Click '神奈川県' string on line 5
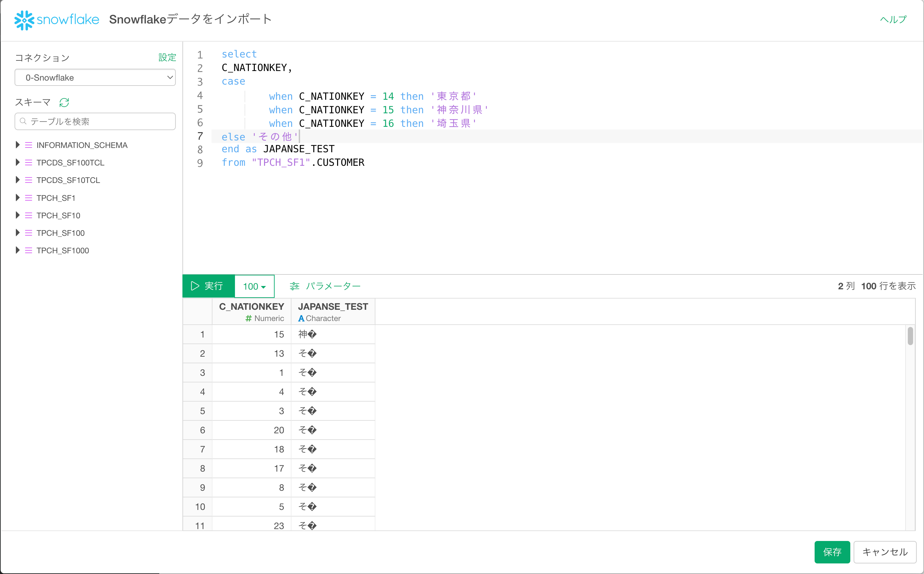This screenshot has height=574, width=924. (x=460, y=110)
